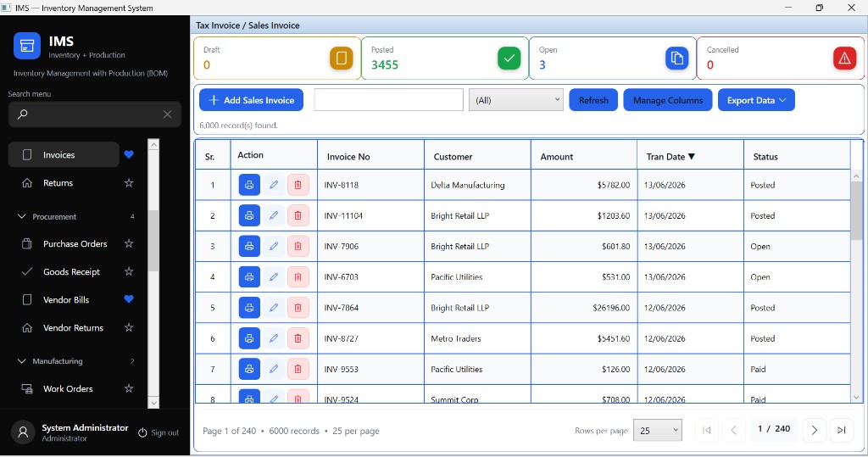Viewport: 868px width, 457px height.
Task: Open the Export Data dropdown
Action: point(756,100)
